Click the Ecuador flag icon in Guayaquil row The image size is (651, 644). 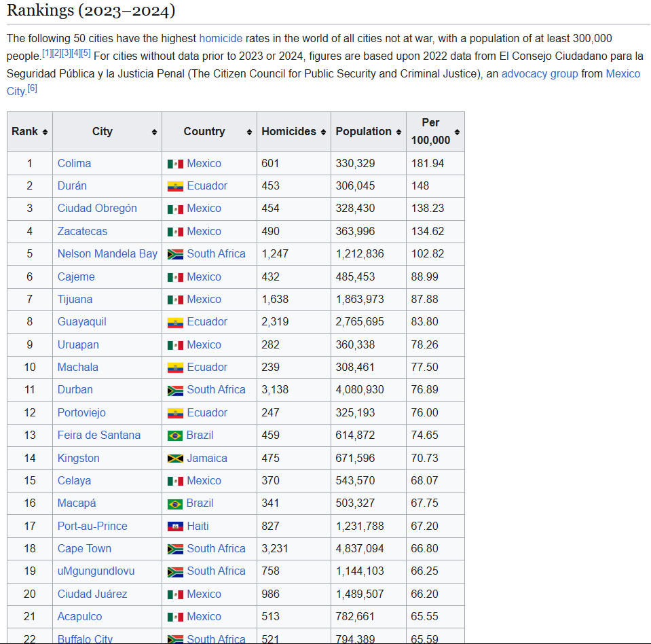[x=175, y=322]
